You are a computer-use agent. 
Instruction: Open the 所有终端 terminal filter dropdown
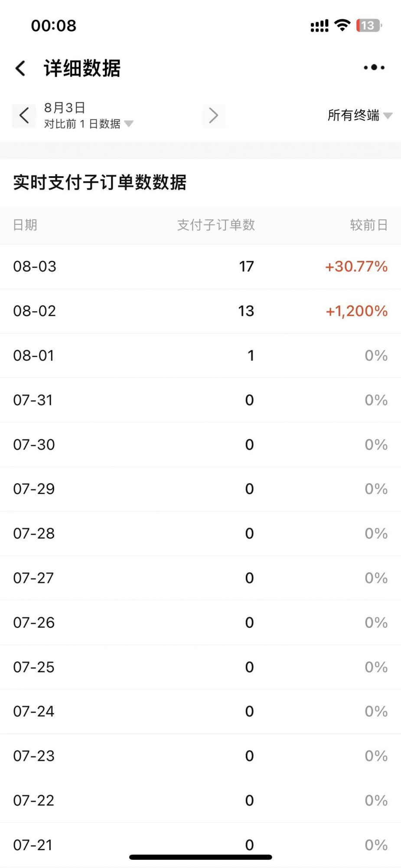[360, 115]
